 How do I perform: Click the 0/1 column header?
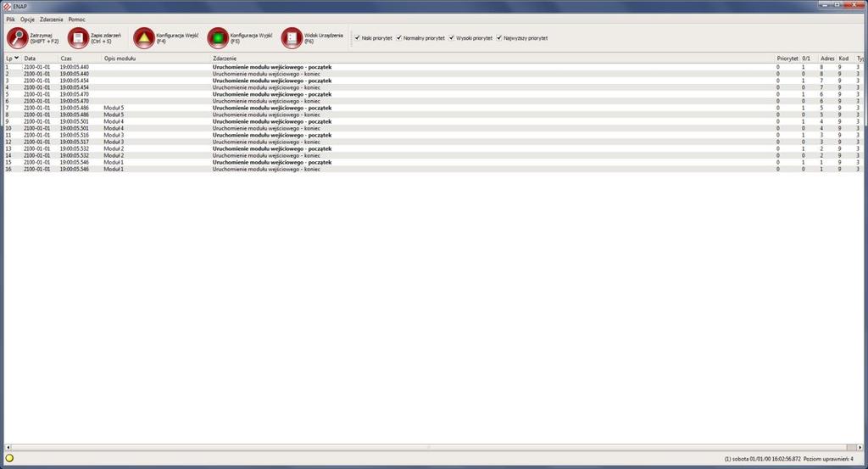pos(810,59)
